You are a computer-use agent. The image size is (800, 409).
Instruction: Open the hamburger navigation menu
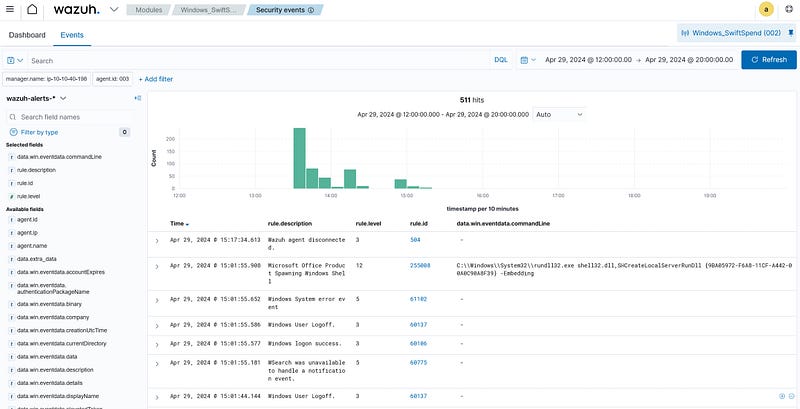click(9, 10)
